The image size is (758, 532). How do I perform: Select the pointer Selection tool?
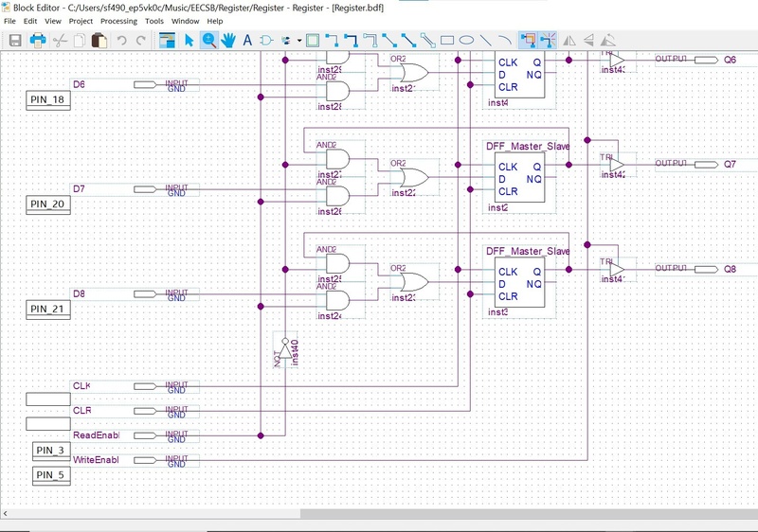[x=189, y=41]
